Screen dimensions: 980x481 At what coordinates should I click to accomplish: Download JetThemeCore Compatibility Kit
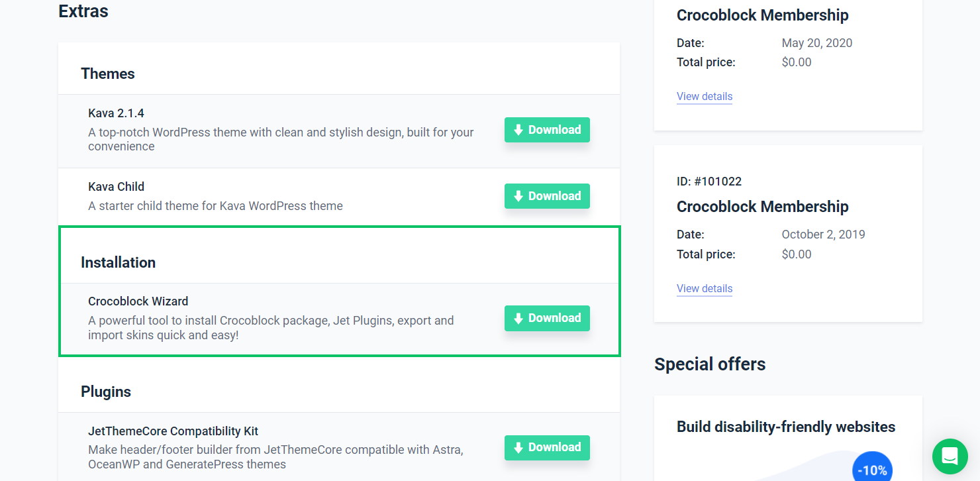547,447
